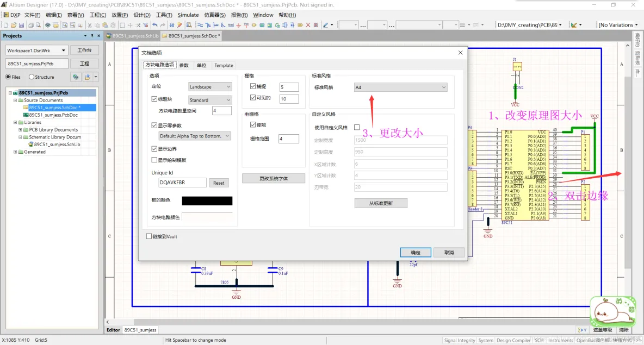
Task: Open the DXP menu
Action: pyautogui.click(x=12, y=15)
